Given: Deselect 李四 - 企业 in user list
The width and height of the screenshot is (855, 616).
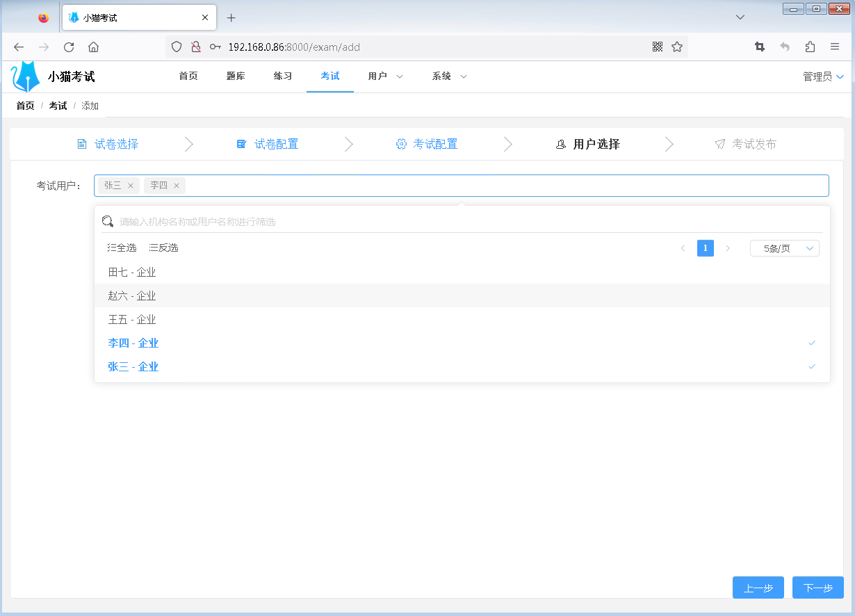Looking at the screenshot, I should tap(132, 343).
